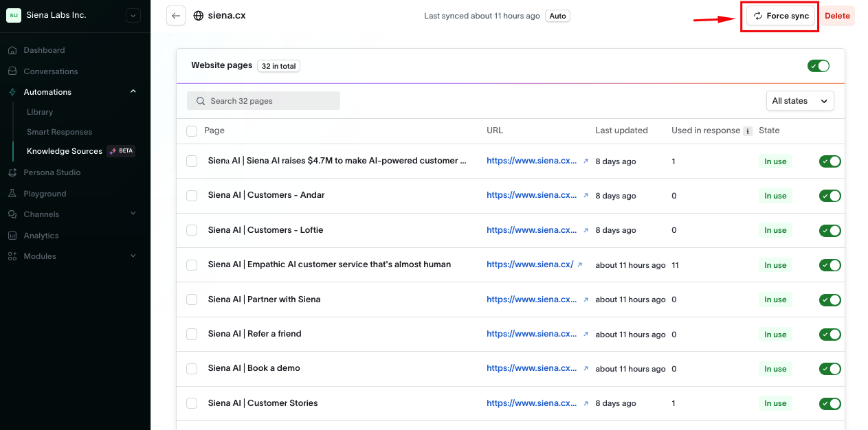Check the Customer Stories row checkbox
868x430 pixels.
[192, 403]
